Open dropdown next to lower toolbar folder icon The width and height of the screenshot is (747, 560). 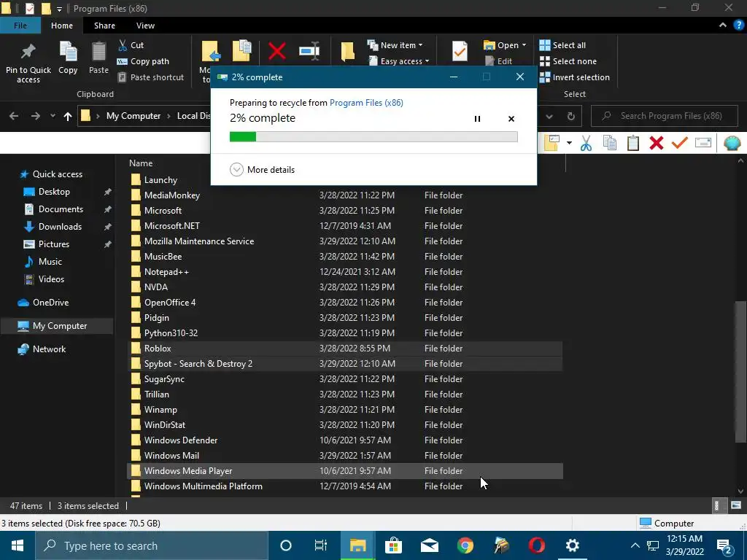[569, 143]
